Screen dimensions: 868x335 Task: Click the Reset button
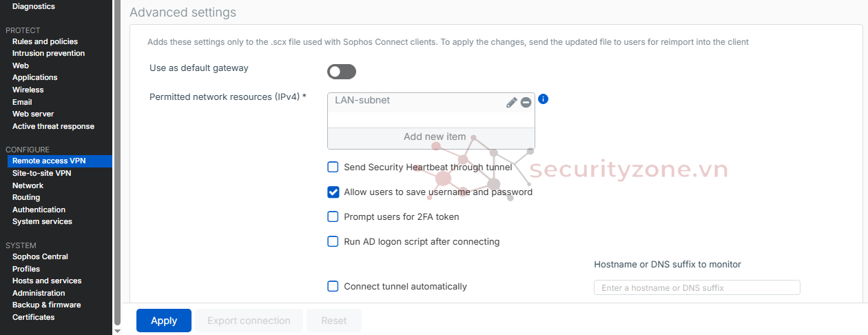pos(334,321)
